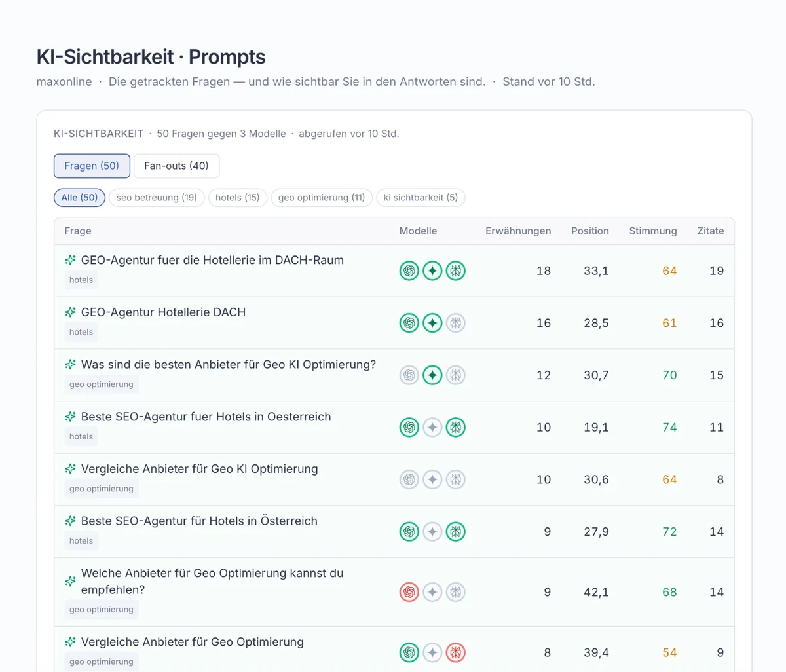Screen dimensions: 786x672
Task: Click Perplexity icon in 'Welche Anbieter' row
Action: (456, 592)
